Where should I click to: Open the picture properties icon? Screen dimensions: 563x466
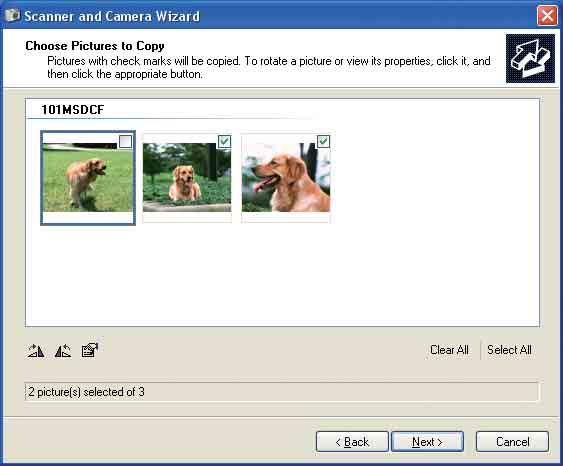click(x=90, y=350)
